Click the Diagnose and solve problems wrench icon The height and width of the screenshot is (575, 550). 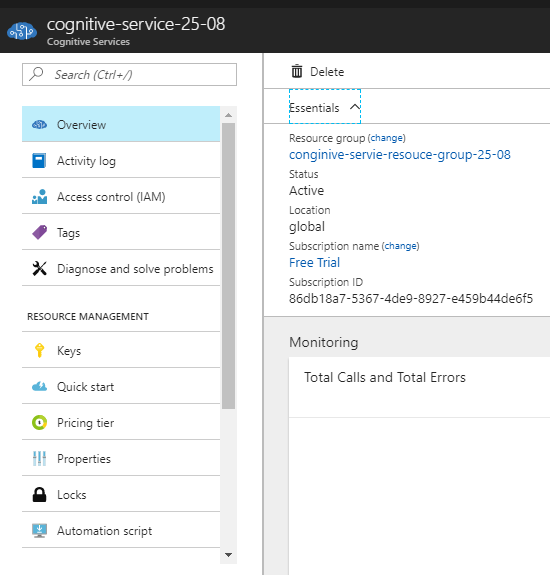click(x=39, y=268)
